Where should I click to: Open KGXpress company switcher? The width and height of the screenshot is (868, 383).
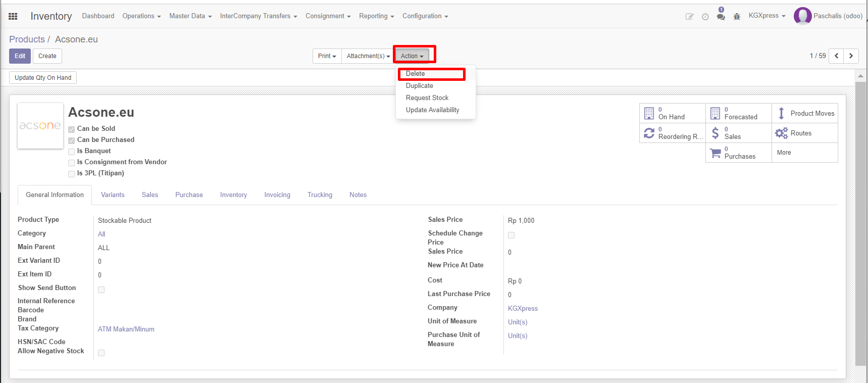point(767,16)
